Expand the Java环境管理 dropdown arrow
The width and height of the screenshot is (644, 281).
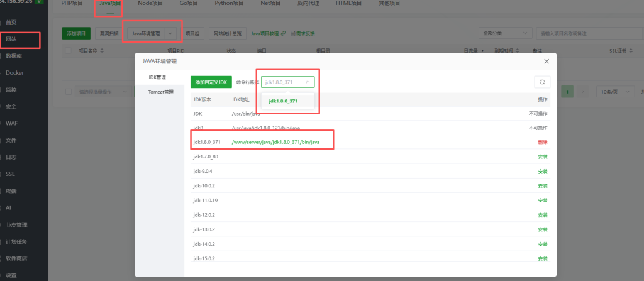click(170, 34)
